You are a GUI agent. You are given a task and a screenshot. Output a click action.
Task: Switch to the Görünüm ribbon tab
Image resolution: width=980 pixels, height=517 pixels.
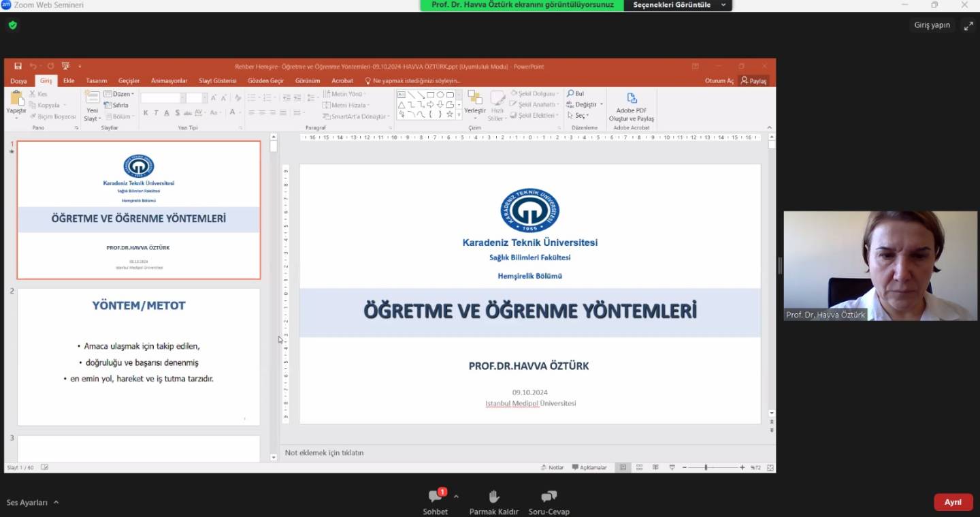tap(308, 81)
